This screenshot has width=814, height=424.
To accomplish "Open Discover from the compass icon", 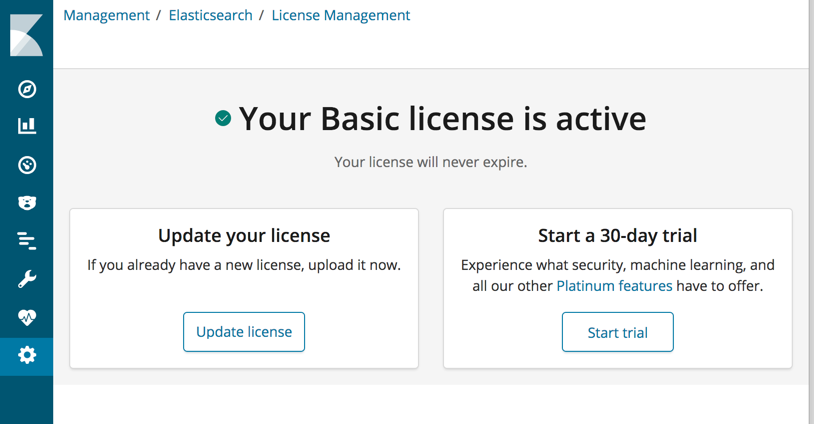I will 27,89.
